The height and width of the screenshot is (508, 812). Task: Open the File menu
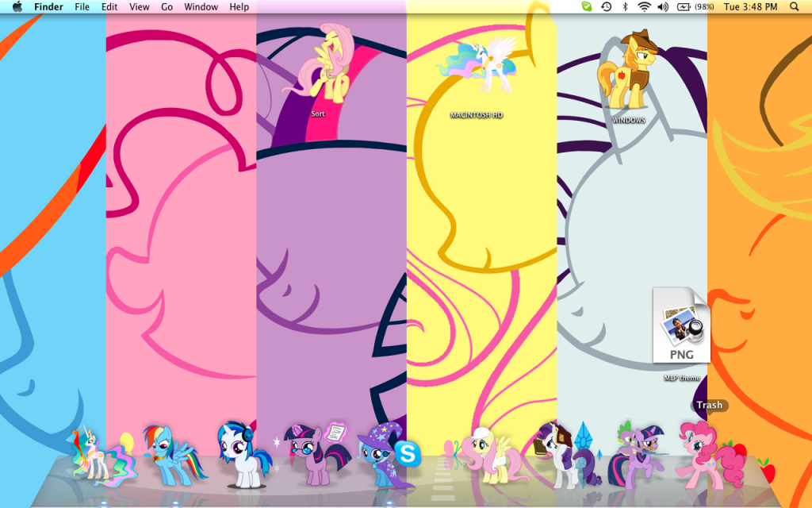pyautogui.click(x=82, y=6)
